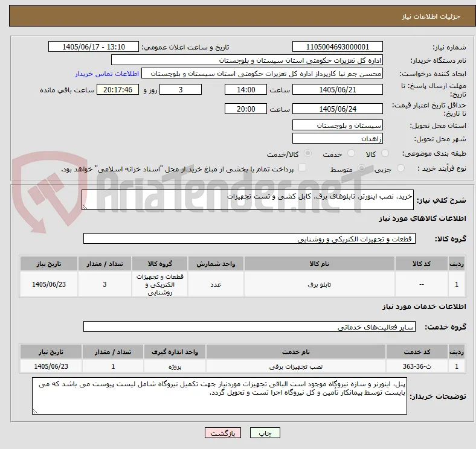Click the services row date 1405/06/23
The height and width of the screenshot is (449, 476).
[51, 366]
